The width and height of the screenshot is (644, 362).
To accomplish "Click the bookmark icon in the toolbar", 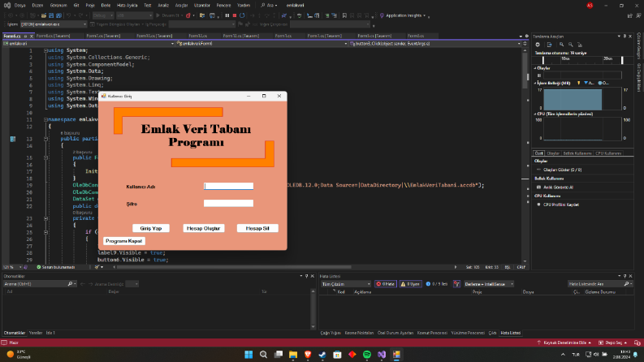I will (x=344, y=15).
